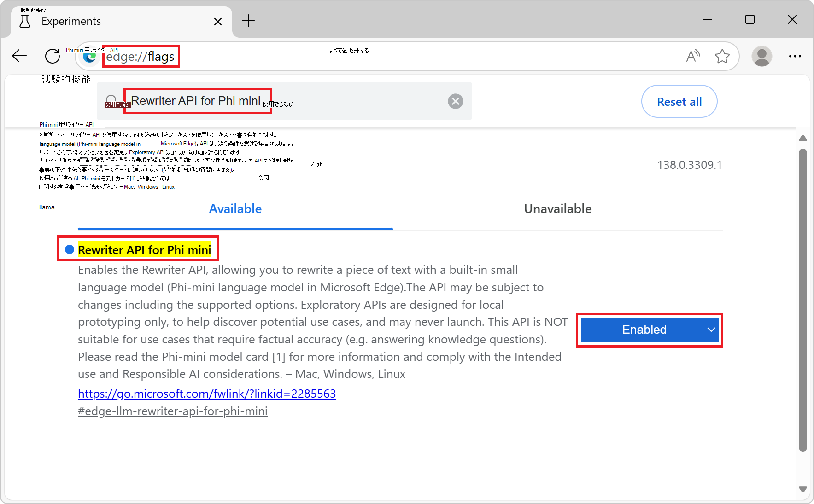The height and width of the screenshot is (504, 814).
Task: Click the Rewriter API for Phi mini title
Action: point(145,250)
